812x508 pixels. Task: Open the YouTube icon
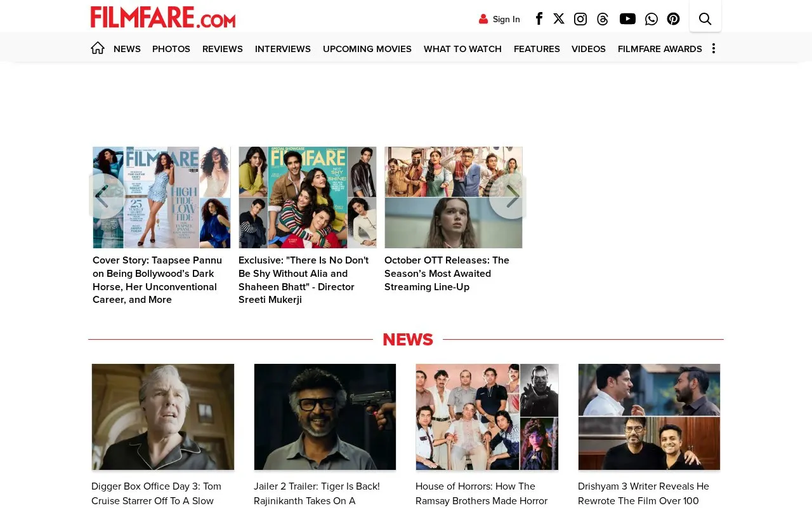[627, 18]
